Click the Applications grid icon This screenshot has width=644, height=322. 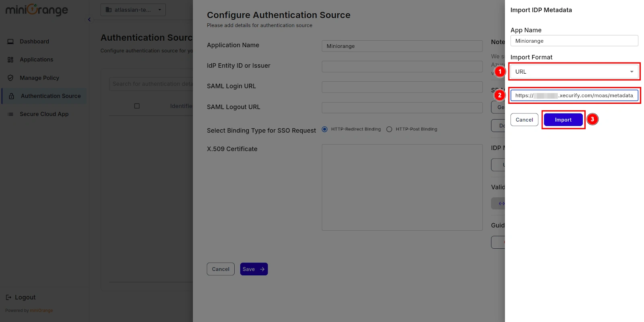click(x=10, y=60)
